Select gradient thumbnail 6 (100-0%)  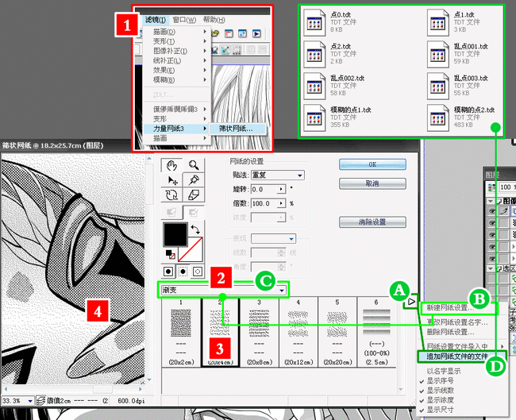(376, 332)
